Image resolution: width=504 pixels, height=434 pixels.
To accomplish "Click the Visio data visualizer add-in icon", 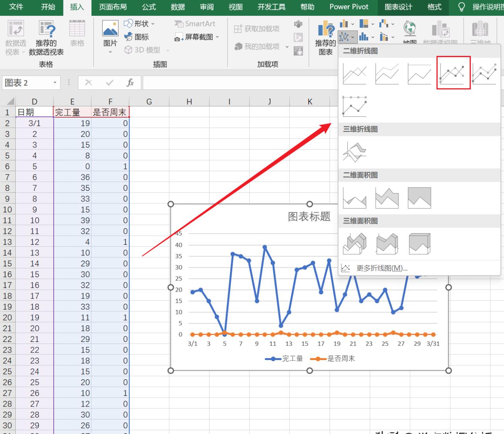I will click(298, 24).
